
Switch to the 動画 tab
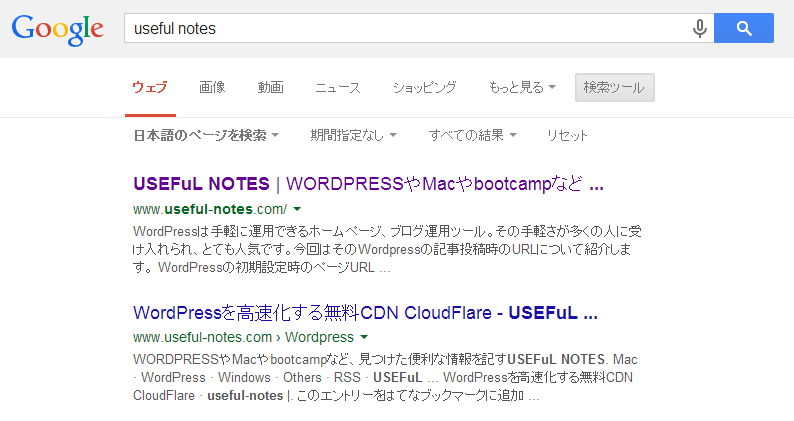tap(270, 87)
